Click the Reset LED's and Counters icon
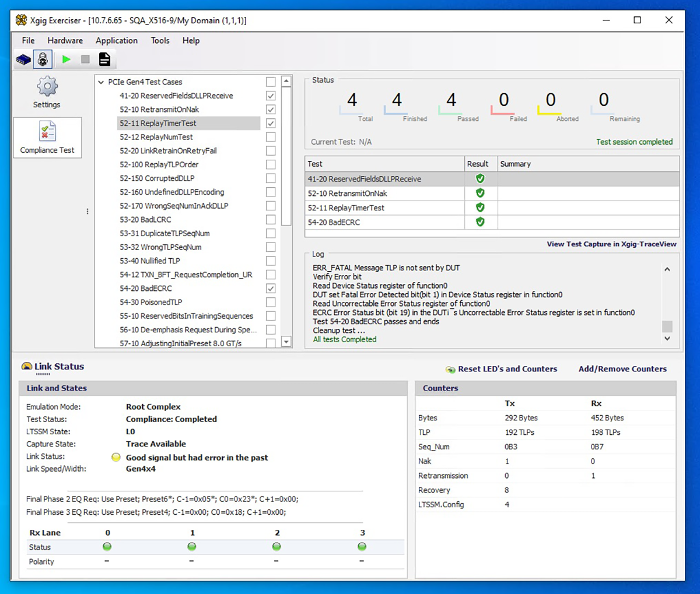This screenshot has height=594, width=700. (450, 369)
